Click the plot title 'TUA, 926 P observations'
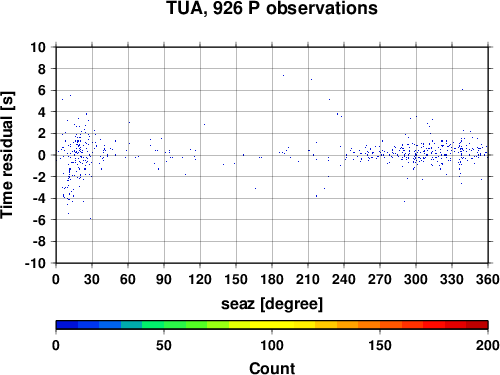This screenshot has width=500, height=375. pos(272,8)
